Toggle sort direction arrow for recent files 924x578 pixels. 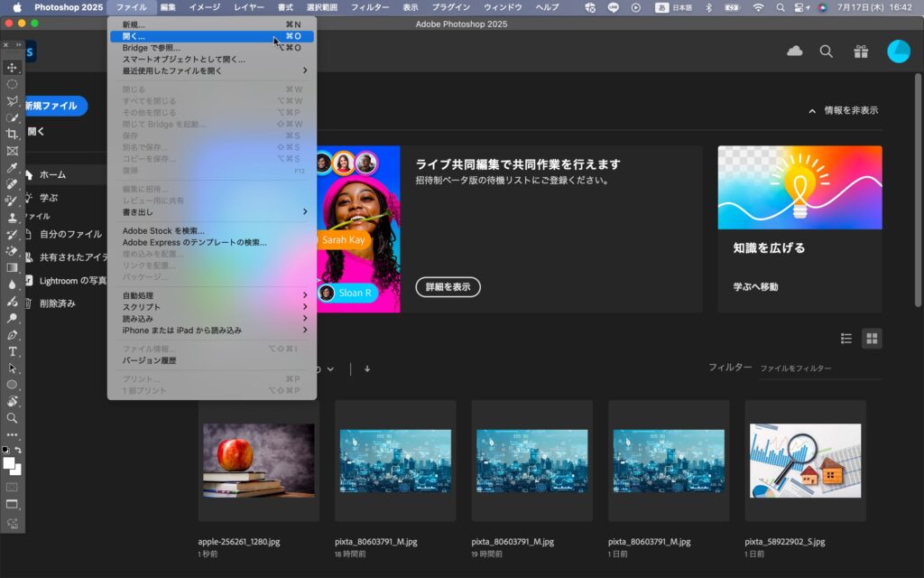(367, 369)
